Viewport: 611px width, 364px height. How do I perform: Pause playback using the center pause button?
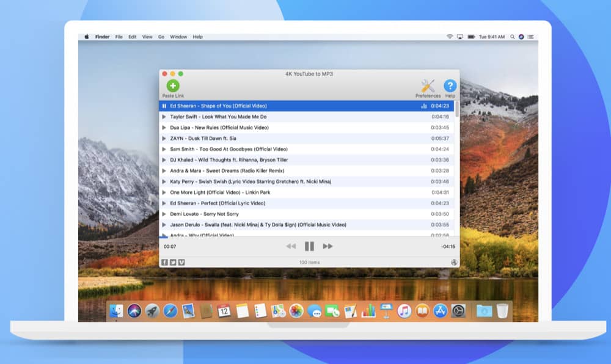(309, 246)
